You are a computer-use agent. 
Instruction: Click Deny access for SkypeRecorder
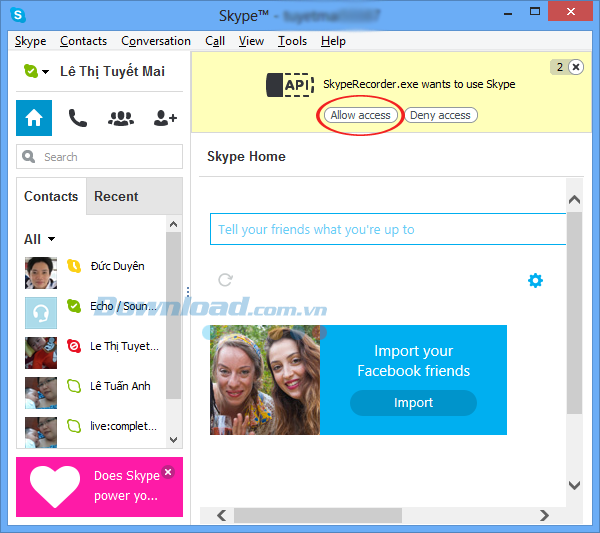(x=440, y=115)
